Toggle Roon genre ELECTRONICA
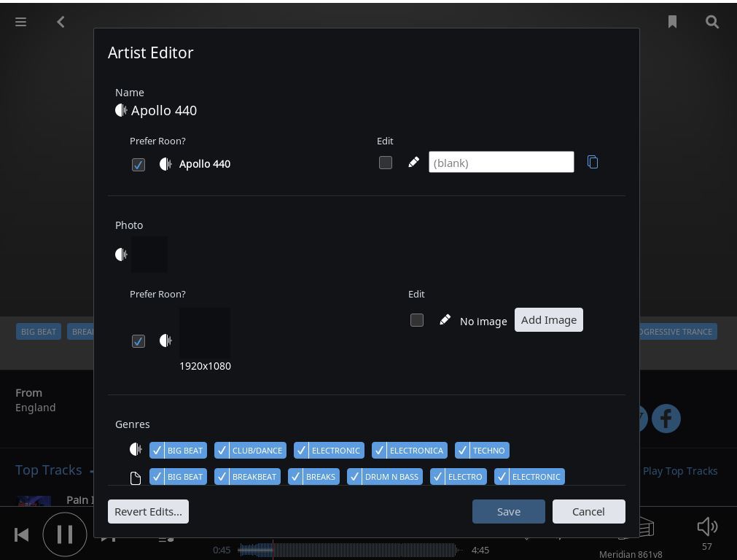Image resolution: width=737 pixels, height=560 pixels. pyautogui.click(x=410, y=450)
